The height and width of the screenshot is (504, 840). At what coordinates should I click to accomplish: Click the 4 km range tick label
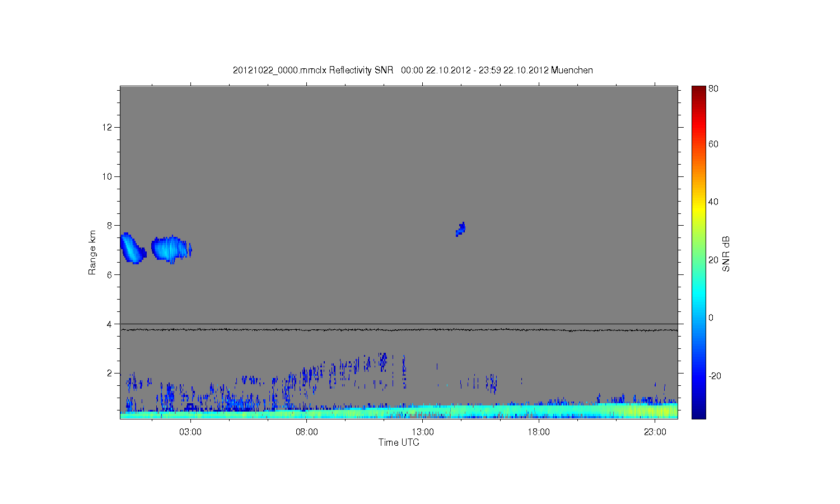click(110, 324)
